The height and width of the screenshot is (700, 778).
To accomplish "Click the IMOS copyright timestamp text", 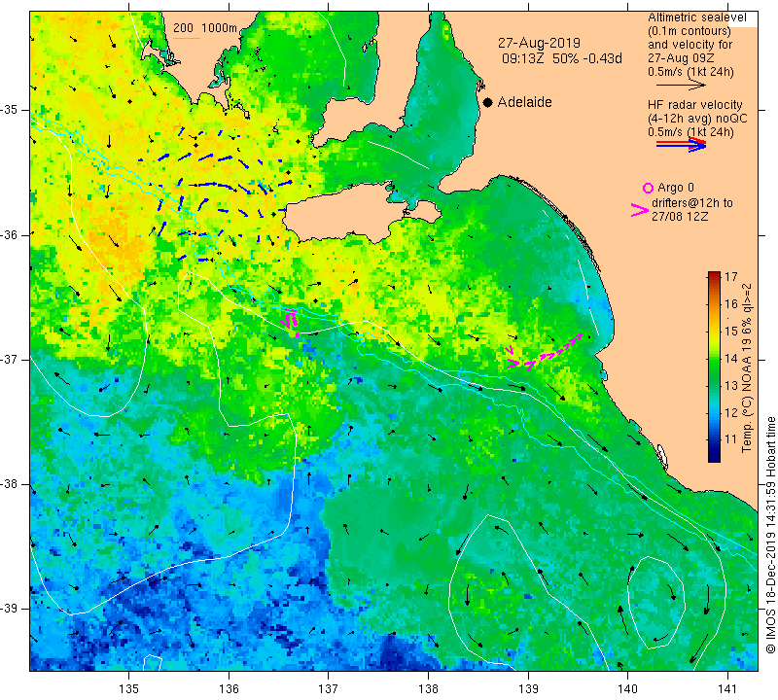I will click(x=770, y=535).
